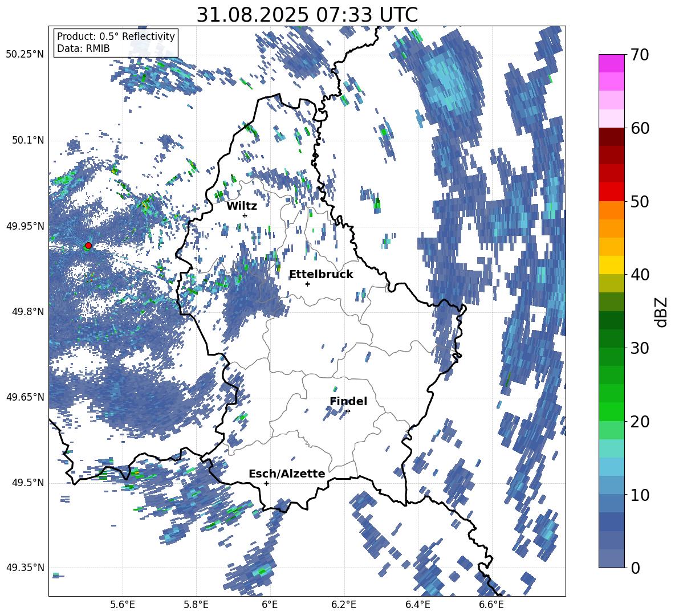The width and height of the screenshot is (675, 616).
Task: Click the 'Esch/Alzette' city label
Action: tap(287, 474)
